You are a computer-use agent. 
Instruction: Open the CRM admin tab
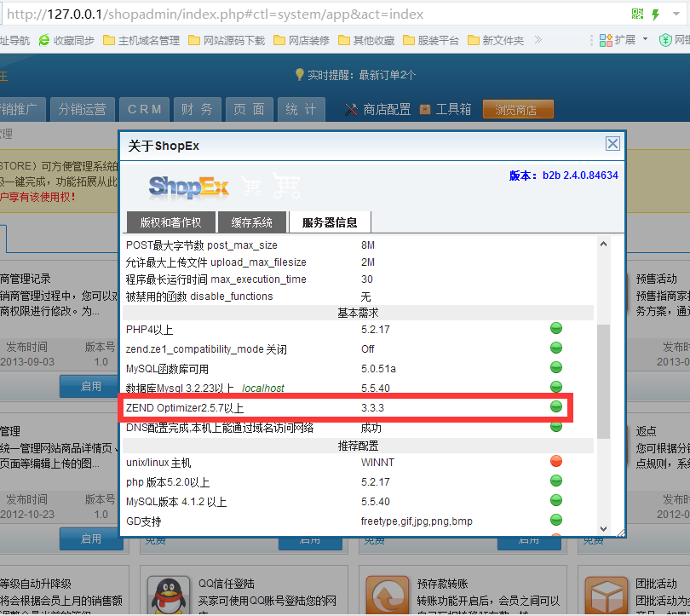coord(145,109)
